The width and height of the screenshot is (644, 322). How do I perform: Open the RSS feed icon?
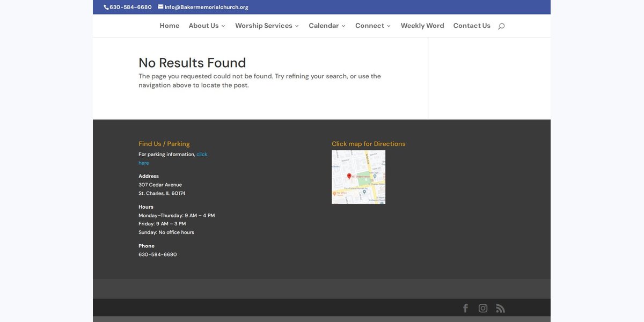point(500,308)
